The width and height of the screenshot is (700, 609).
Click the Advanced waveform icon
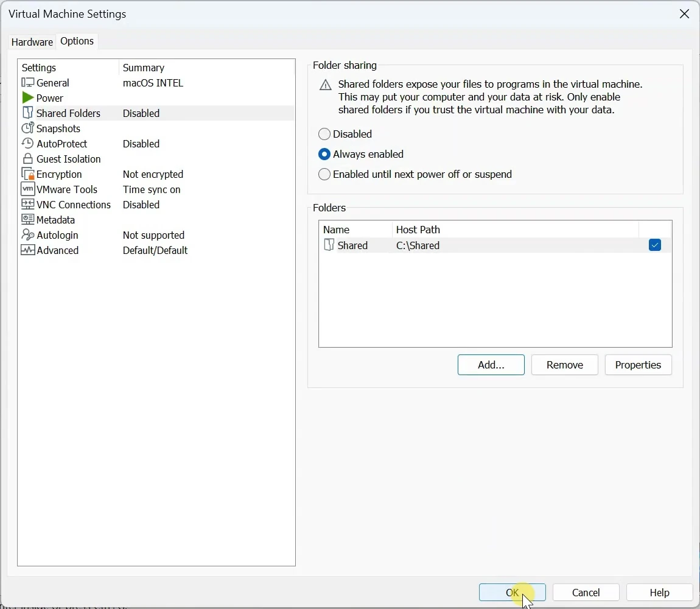coord(27,250)
